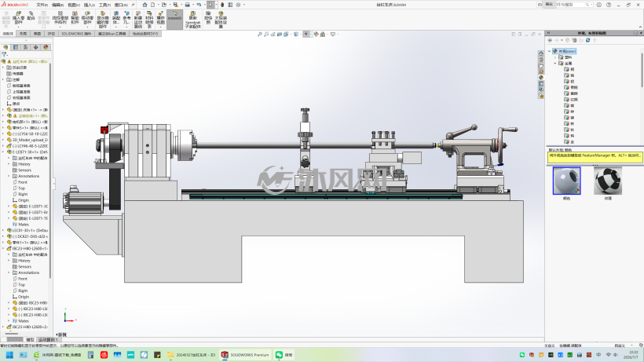
Task: Open the 视图 (View) menu
Action: (x=74, y=5)
